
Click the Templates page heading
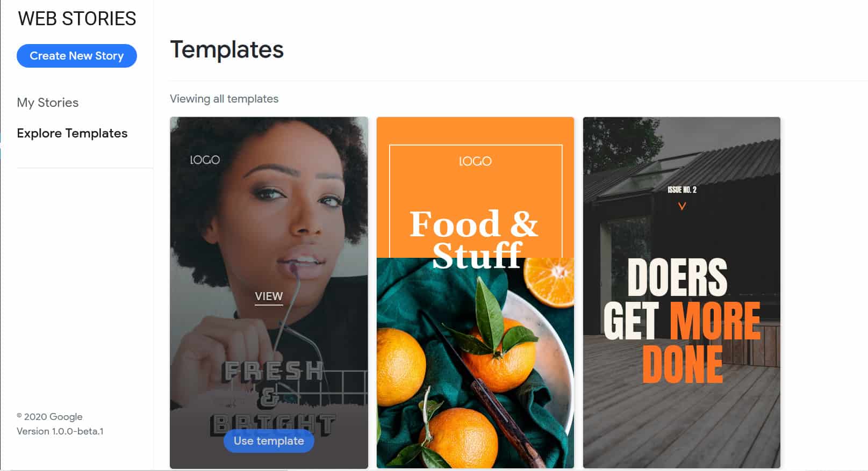227,50
